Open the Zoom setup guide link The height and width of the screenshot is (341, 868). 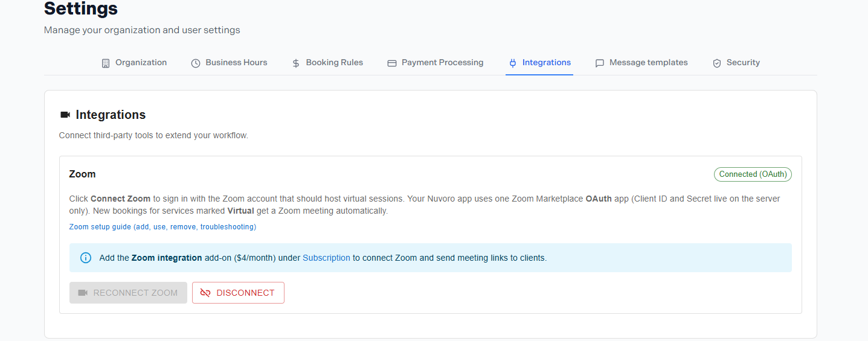[x=162, y=227]
